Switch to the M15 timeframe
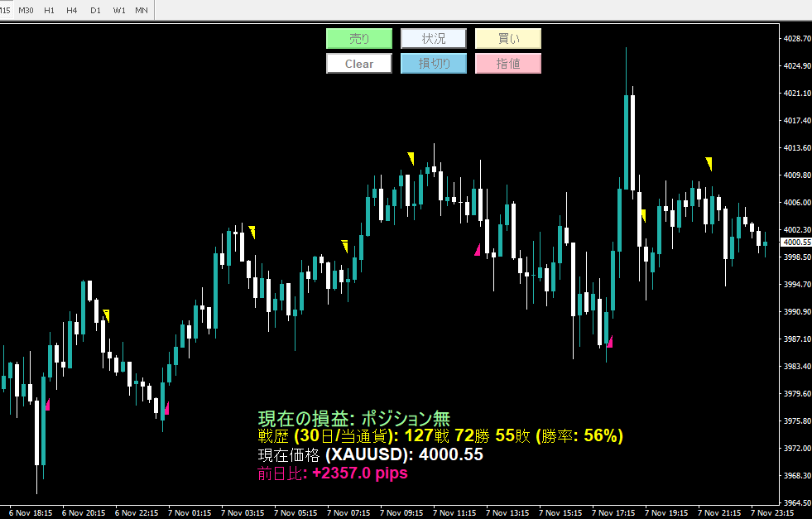 [5, 10]
